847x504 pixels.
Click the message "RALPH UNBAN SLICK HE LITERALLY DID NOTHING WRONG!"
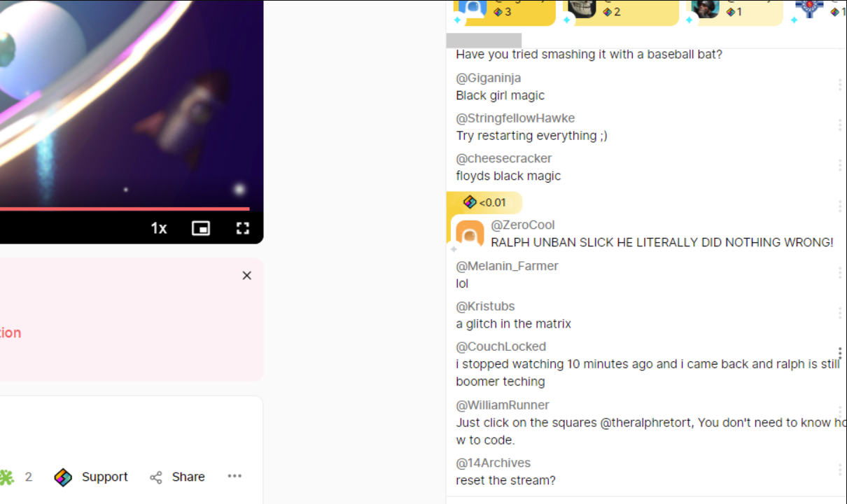tap(662, 243)
